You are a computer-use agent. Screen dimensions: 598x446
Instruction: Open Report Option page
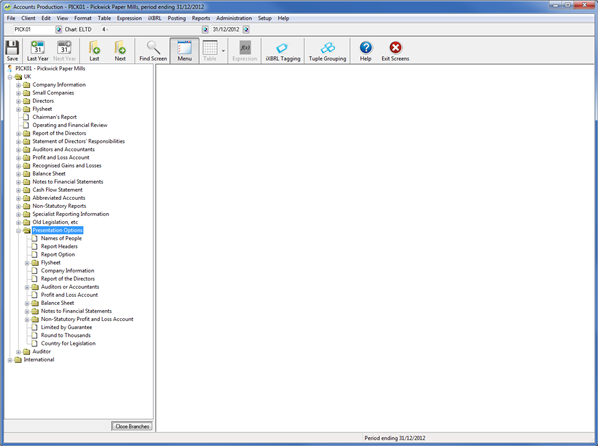[x=58, y=254]
